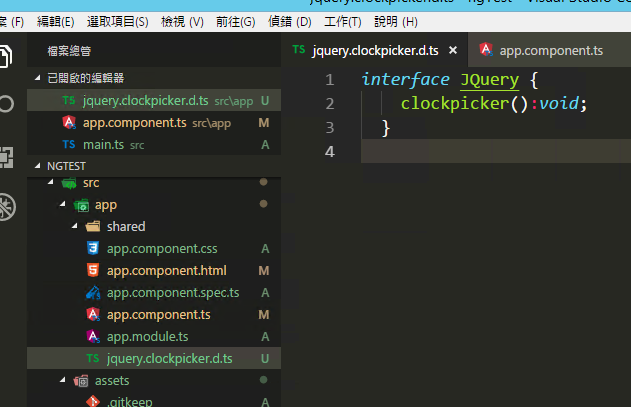The width and height of the screenshot is (631, 407).
Task: Select app.component.css in file tree
Action: (x=154, y=248)
